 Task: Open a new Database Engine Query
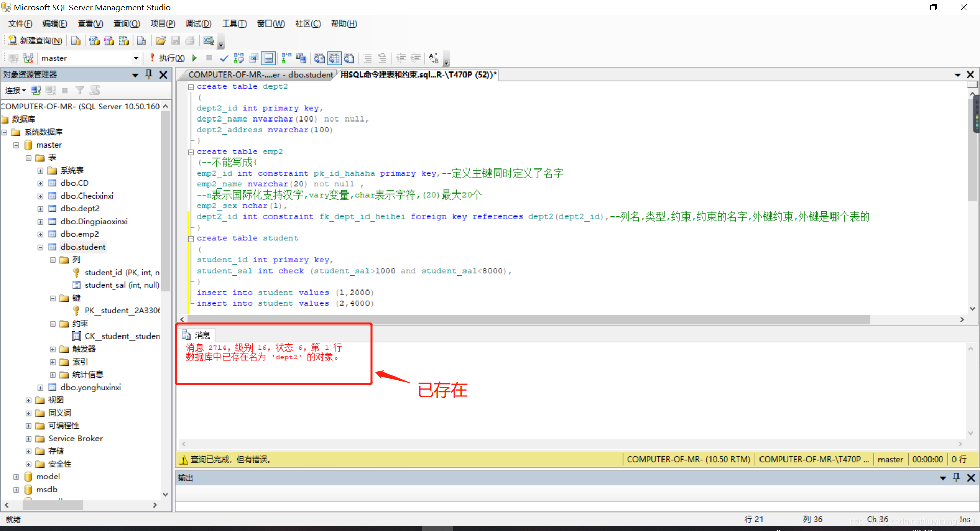coord(76,41)
